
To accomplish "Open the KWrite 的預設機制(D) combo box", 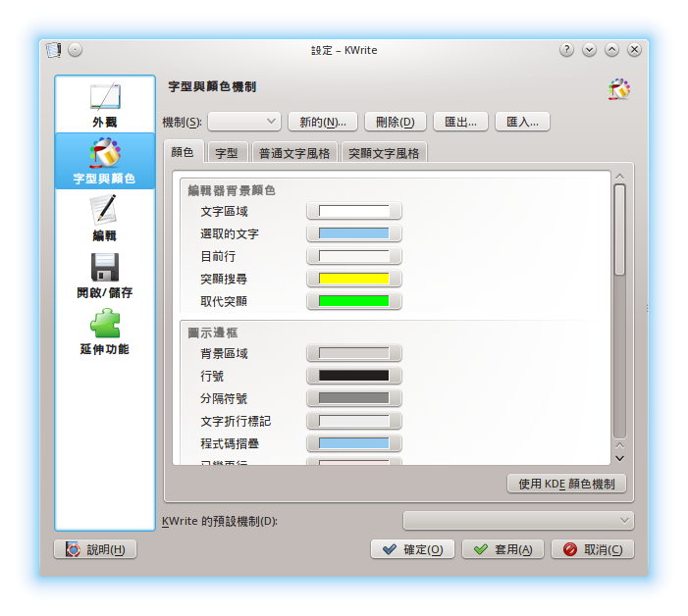I will click(518, 521).
